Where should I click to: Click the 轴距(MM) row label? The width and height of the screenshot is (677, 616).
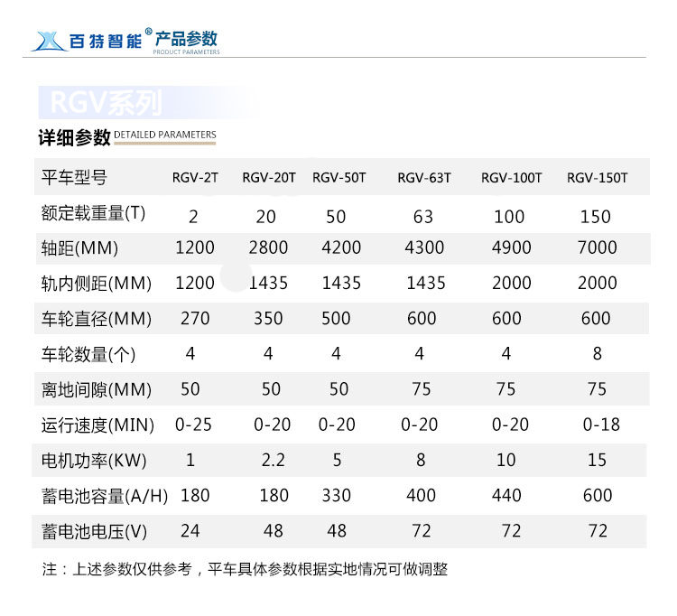79,248
